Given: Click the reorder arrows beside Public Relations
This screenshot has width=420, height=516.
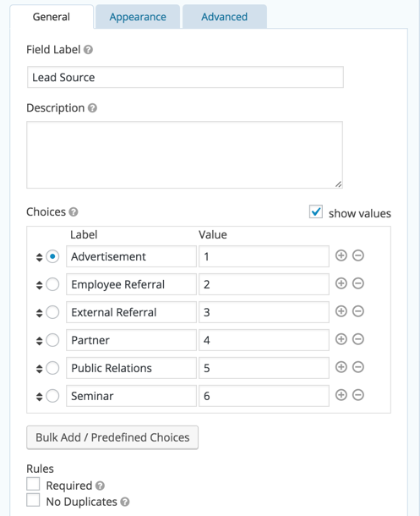Looking at the screenshot, I should pos(40,369).
